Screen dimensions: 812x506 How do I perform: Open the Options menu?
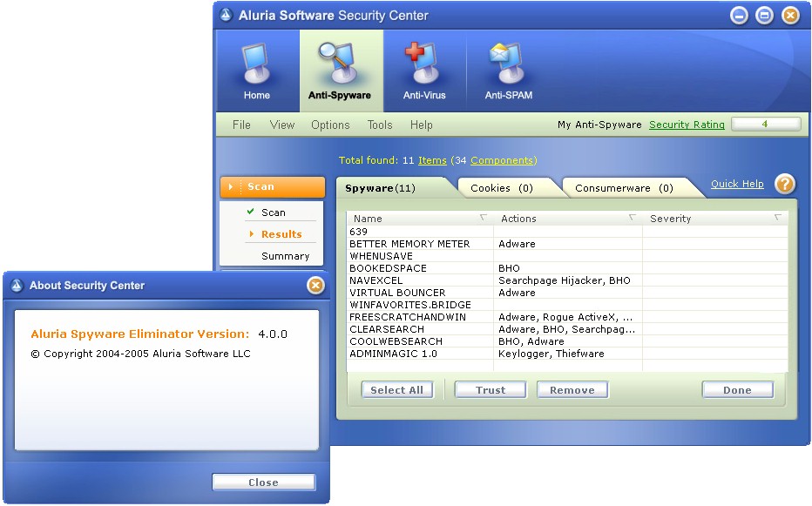330,125
